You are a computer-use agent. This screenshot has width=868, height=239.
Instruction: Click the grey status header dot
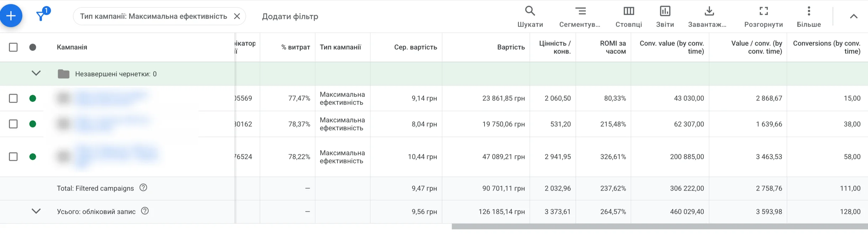tap(33, 47)
